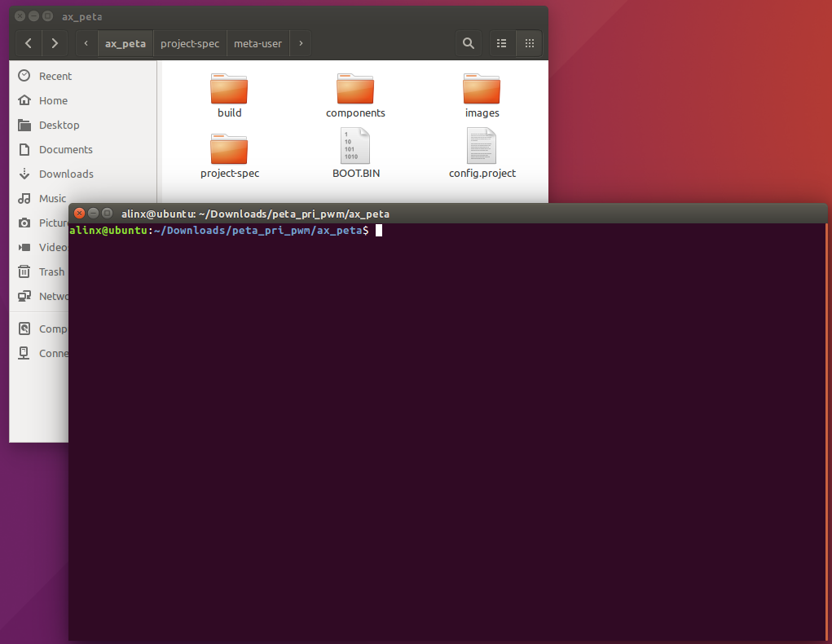Switch to list view
This screenshot has height=644, width=832.
pos(501,43)
